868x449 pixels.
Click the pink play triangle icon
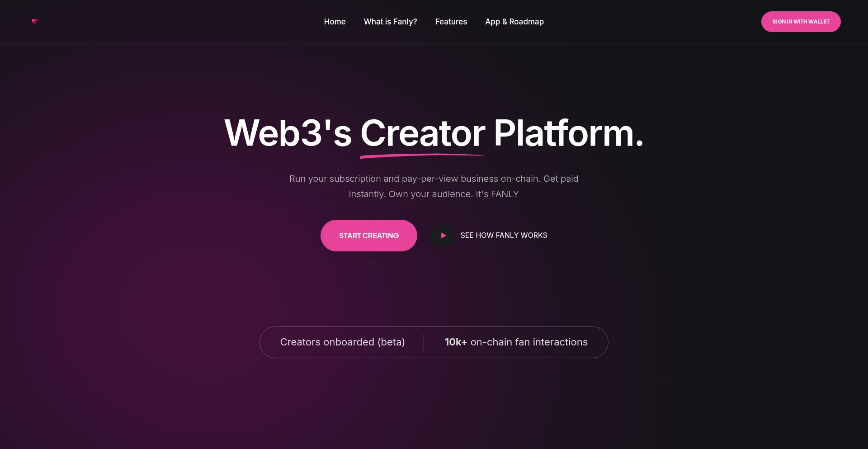point(443,236)
